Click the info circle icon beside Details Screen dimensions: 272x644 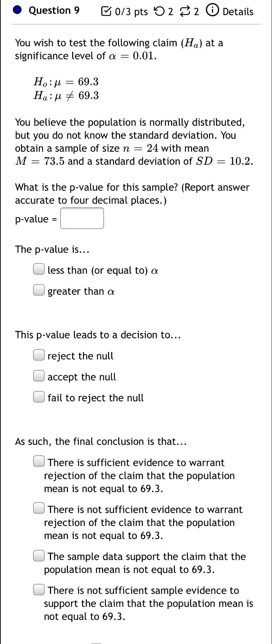pyautogui.click(x=212, y=11)
